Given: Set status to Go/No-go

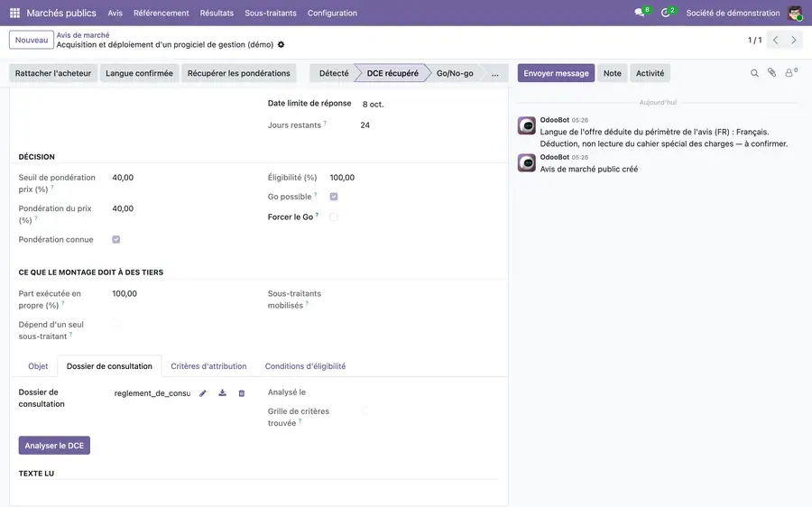Looking at the screenshot, I should (x=455, y=73).
